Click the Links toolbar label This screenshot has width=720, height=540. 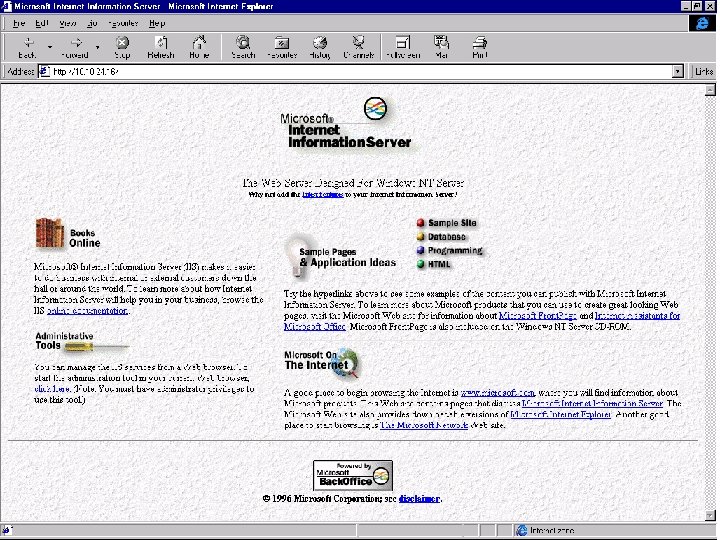click(703, 71)
